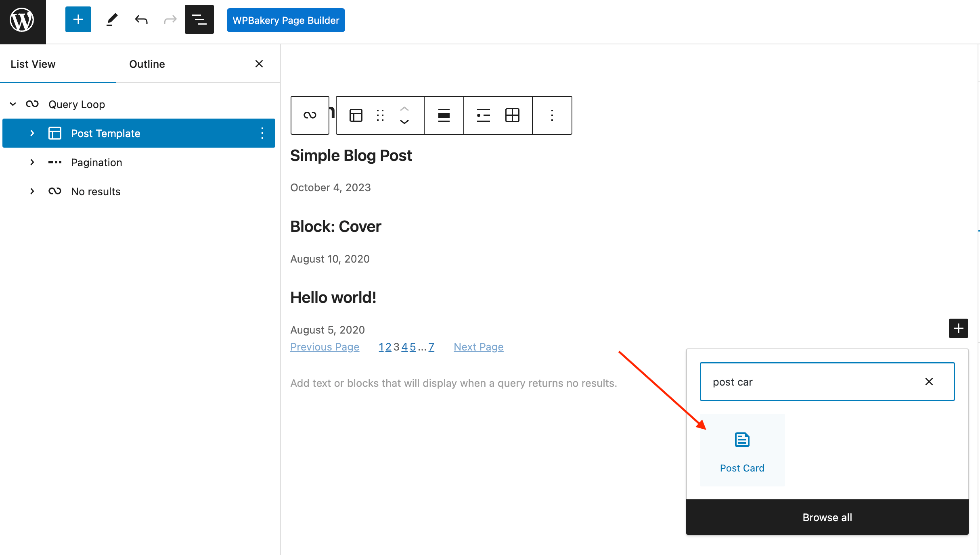Open the WordPress logo menu

point(23,21)
